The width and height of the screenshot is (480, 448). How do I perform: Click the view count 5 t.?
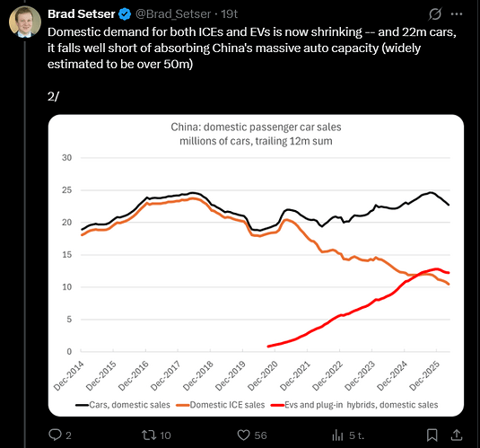[x=356, y=435]
